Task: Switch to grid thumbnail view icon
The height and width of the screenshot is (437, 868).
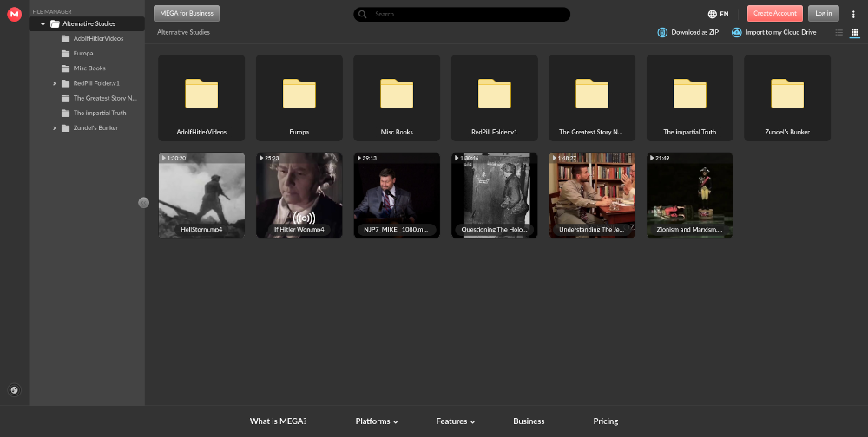Action: 855,32
